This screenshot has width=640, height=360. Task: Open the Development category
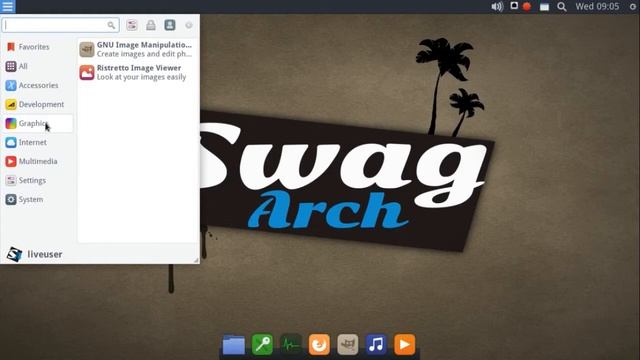38,104
